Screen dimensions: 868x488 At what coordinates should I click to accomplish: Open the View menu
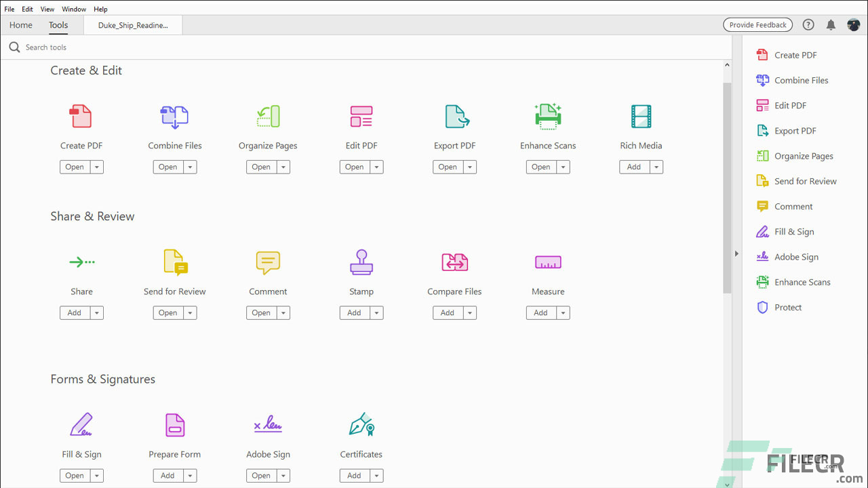coord(47,9)
